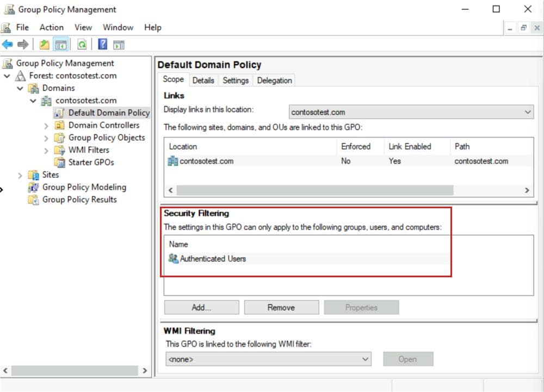The image size is (544, 392).
Task: Click the Authenticated Users group icon
Action: [173, 258]
